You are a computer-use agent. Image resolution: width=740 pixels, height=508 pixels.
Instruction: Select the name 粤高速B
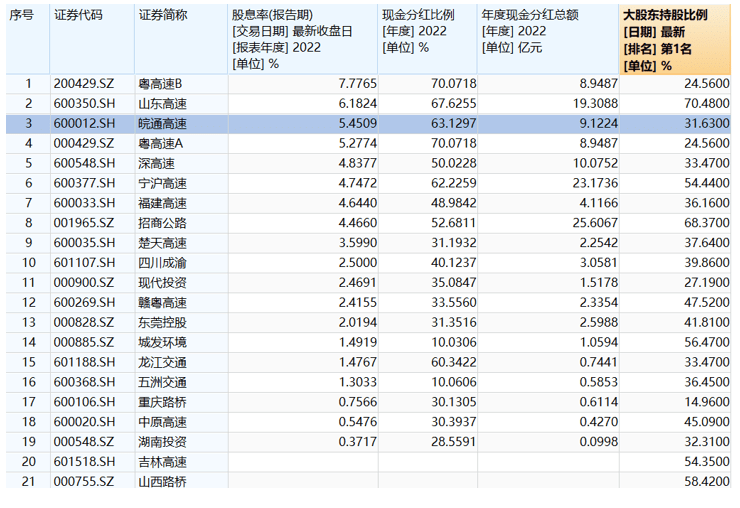(x=160, y=84)
